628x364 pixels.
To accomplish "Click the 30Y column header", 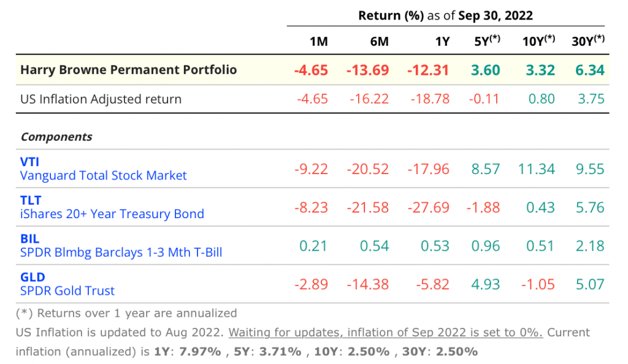I will pos(589,41).
